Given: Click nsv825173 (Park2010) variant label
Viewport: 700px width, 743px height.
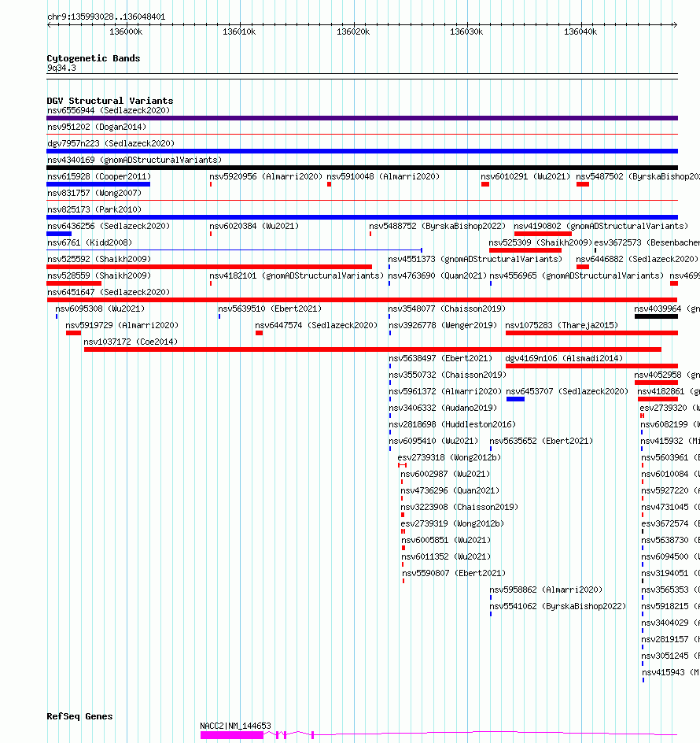Looking at the screenshot, I should tap(94, 209).
